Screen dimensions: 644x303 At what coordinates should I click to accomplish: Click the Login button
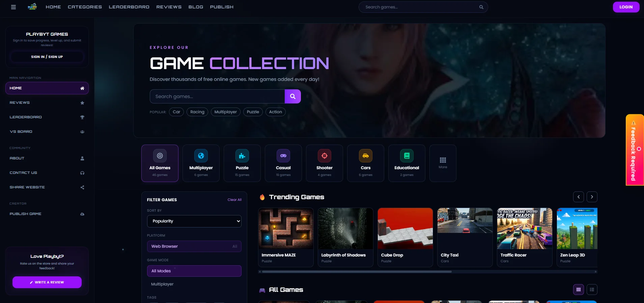(x=626, y=7)
